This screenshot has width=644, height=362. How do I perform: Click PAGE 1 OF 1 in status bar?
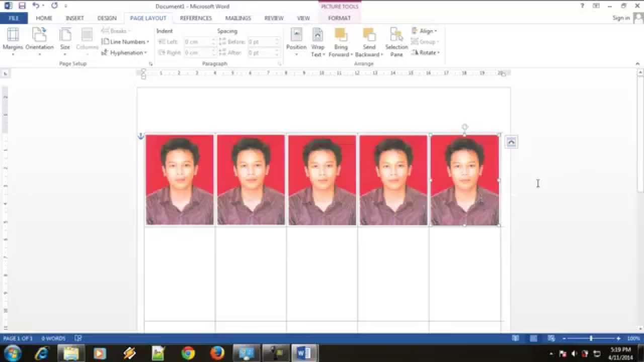tap(18, 338)
